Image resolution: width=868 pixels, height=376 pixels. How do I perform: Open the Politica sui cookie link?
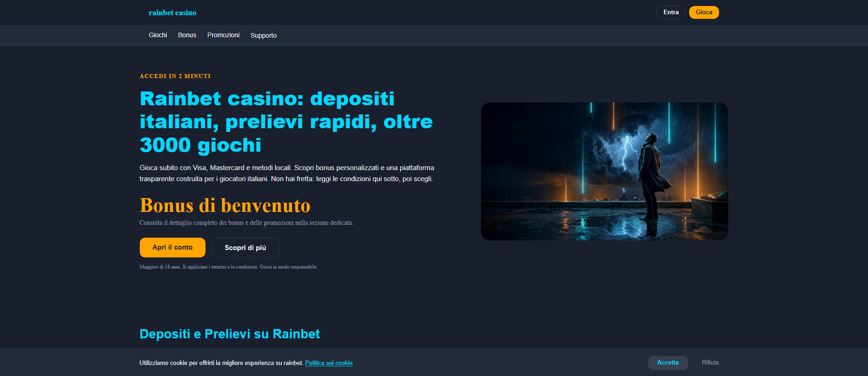[x=329, y=363]
